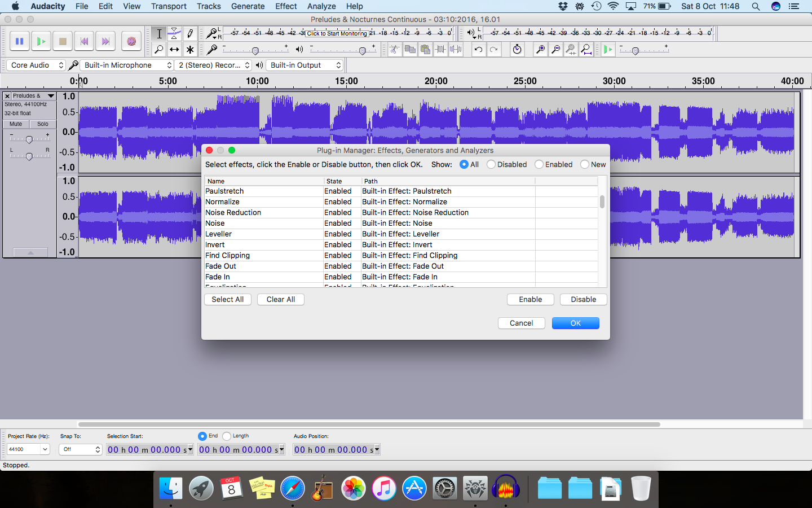The width and height of the screenshot is (812, 508).
Task: Click the playback volume slider handle
Action: (362, 51)
